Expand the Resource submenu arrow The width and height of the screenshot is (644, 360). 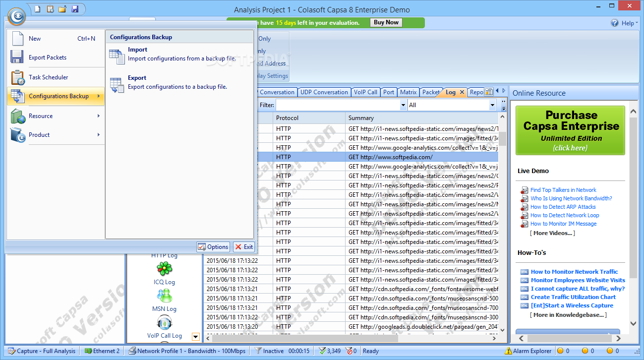[99, 116]
